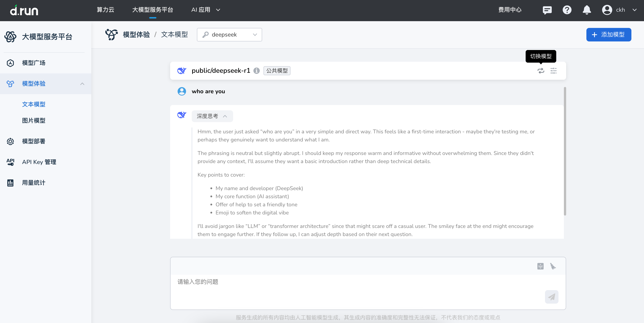
Task: Click the chat vertical scrollbar
Action: [565, 151]
